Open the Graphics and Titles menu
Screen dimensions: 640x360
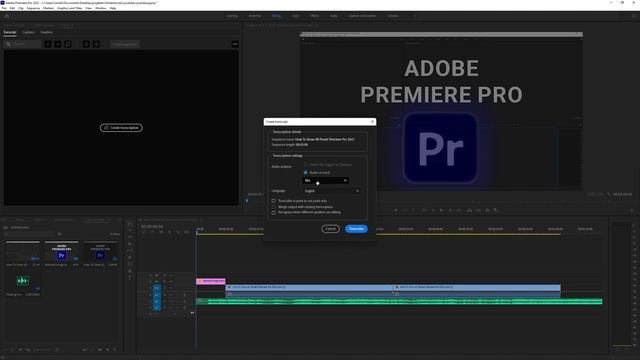click(x=69, y=8)
